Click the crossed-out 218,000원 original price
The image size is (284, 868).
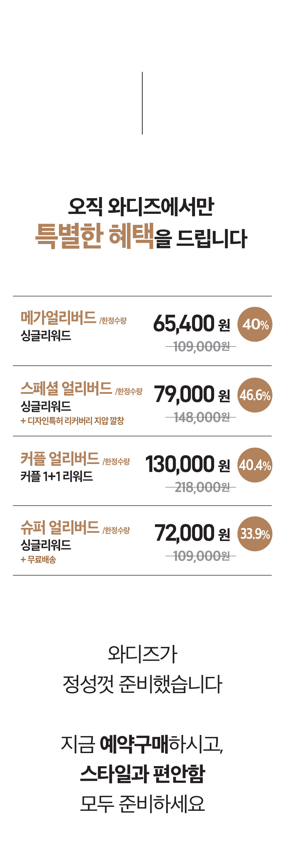pos(201,487)
